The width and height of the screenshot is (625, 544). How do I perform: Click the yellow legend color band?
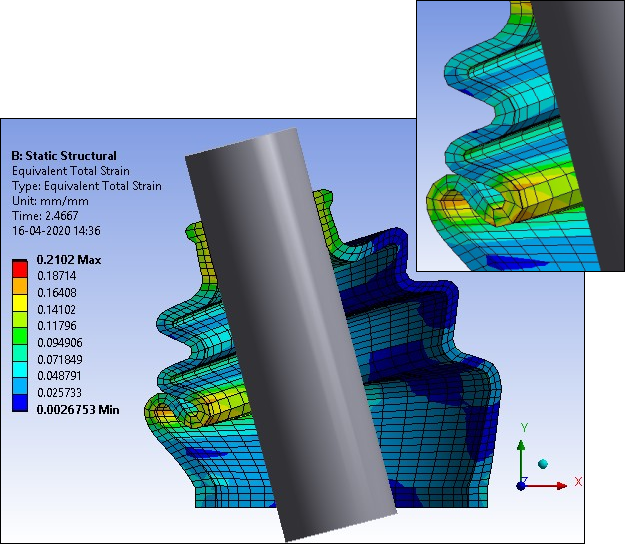tap(20, 302)
